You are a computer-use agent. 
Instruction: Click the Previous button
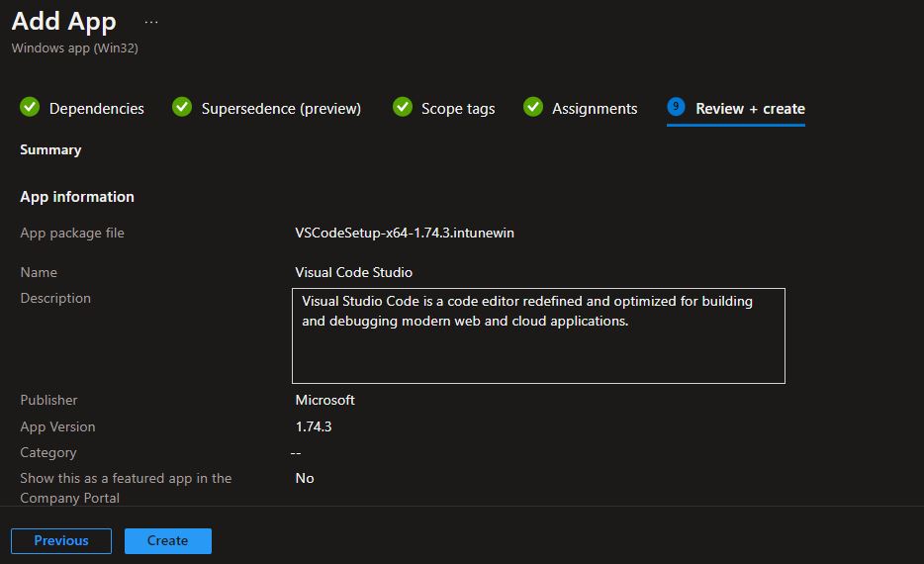61,540
